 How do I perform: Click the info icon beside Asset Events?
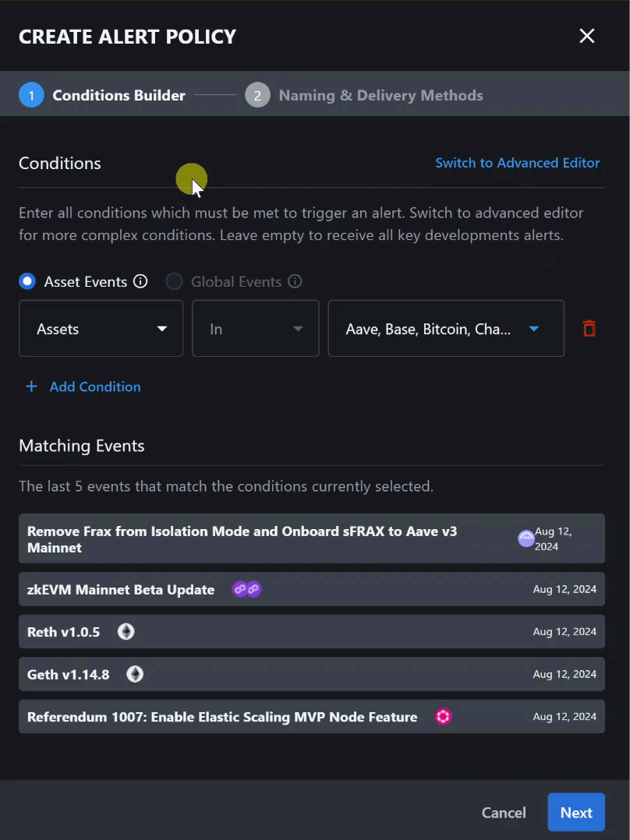point(140,281)
